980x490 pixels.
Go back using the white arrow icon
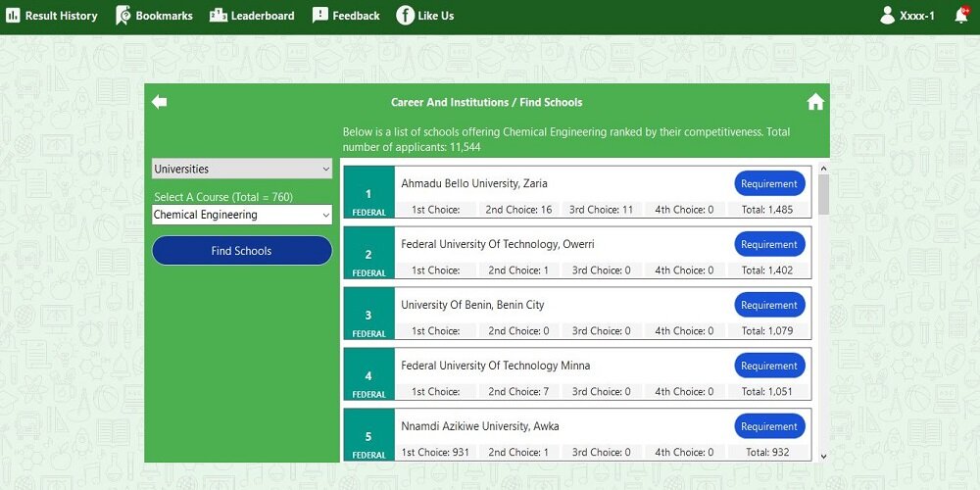(160, 101)
